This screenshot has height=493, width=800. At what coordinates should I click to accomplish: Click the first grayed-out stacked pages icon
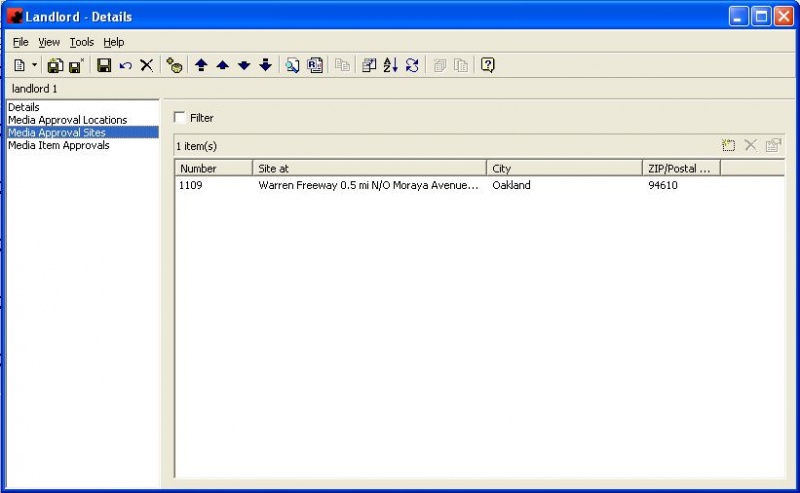pyautogui.click(x=439, y=65)
